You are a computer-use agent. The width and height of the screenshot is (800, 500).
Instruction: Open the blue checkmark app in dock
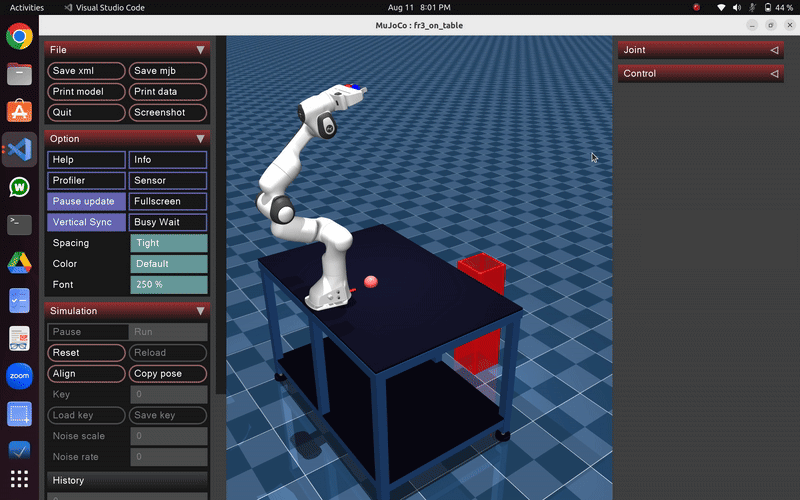coord(19,450)
